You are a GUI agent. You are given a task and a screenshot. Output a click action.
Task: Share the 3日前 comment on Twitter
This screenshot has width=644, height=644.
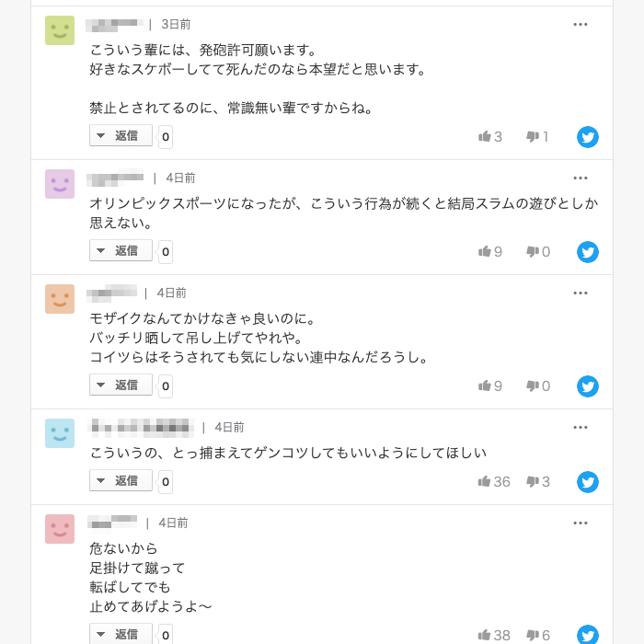tap(588, 137)
